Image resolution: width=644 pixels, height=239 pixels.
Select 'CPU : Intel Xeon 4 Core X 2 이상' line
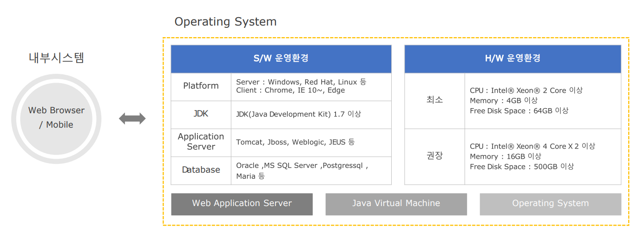[x=532, y=146]
